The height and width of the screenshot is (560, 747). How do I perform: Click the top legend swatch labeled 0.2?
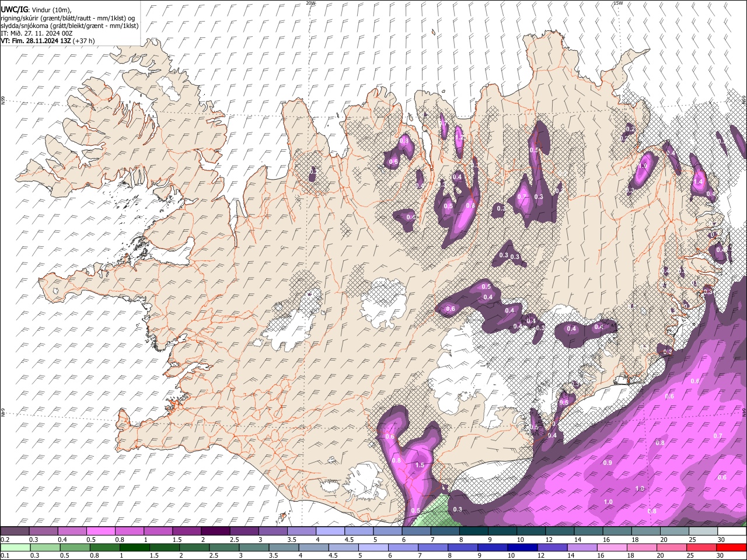(x=15, y=531)
